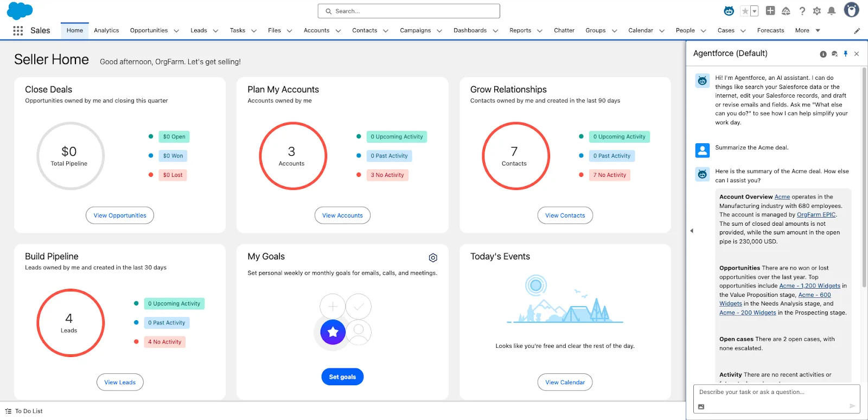Viewport: 868px width, 420px height.
Task: Click the Agentforce new conversation icon
Action: [834, 54]
